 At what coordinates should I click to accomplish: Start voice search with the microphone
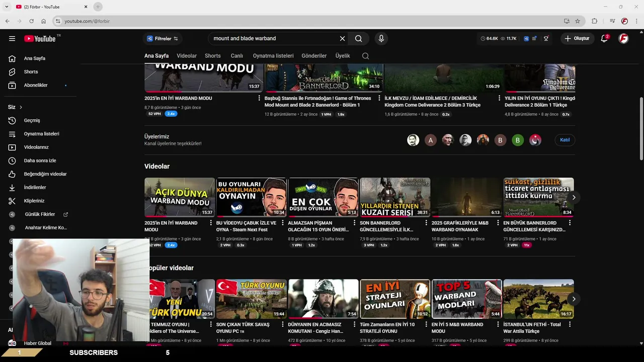381,39
